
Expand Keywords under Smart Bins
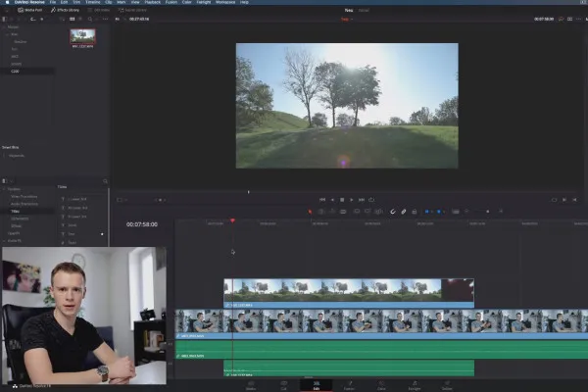(x=4, y=156)
